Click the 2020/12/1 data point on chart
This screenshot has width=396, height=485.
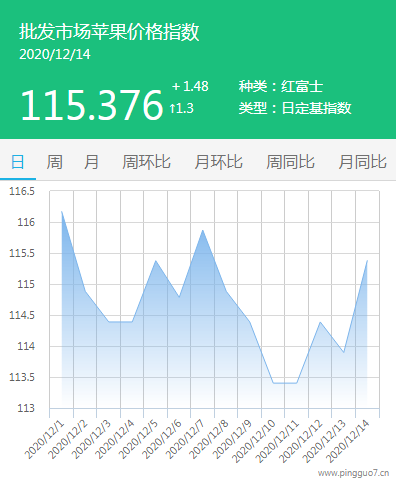pos(62,211)
